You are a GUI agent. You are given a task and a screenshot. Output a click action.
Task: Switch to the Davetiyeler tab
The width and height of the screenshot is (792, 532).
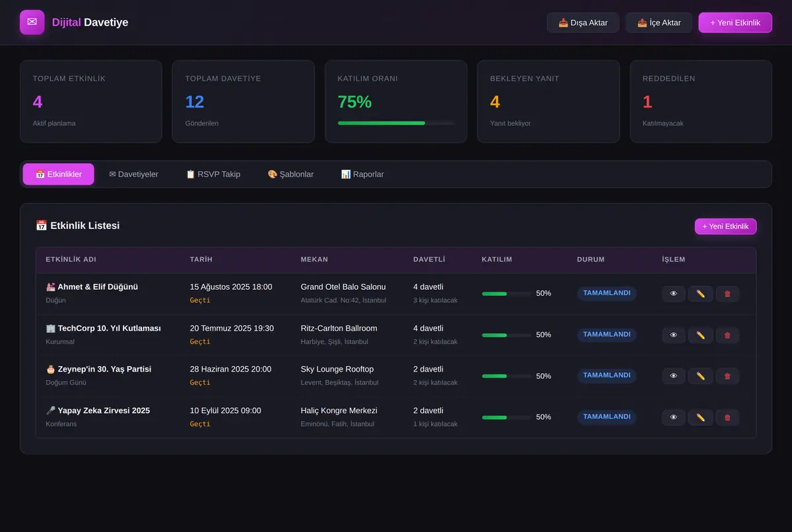[x=133, y=174]
